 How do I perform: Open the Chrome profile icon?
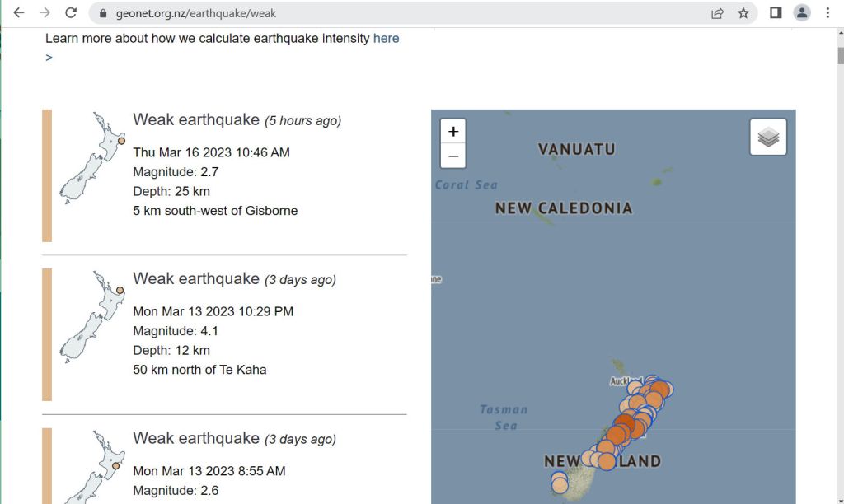tap(801, 13)
